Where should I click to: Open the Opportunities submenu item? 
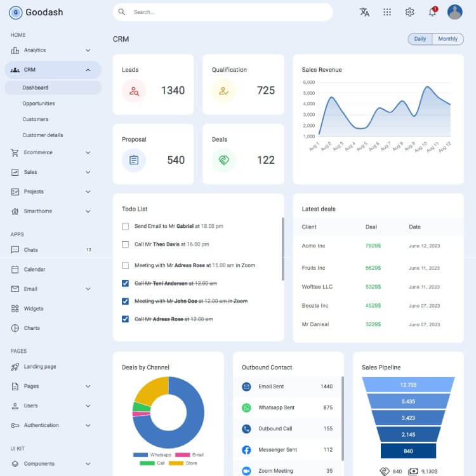coord(53,103)
